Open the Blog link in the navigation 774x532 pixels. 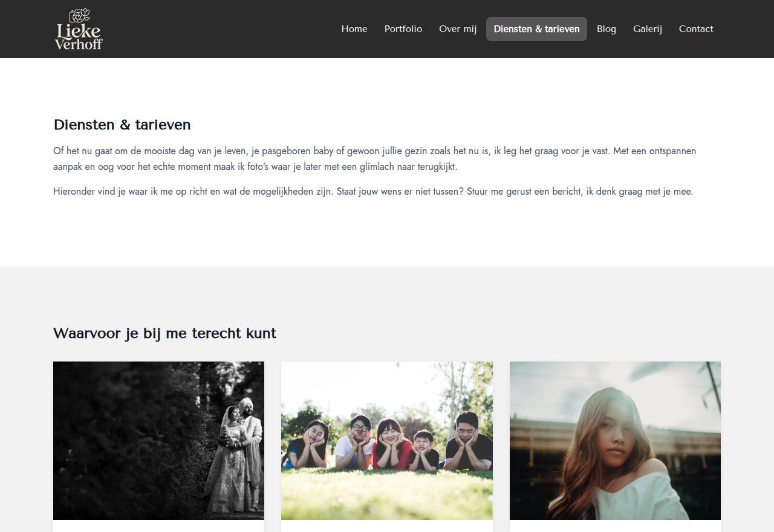click(x=607, y=29)
